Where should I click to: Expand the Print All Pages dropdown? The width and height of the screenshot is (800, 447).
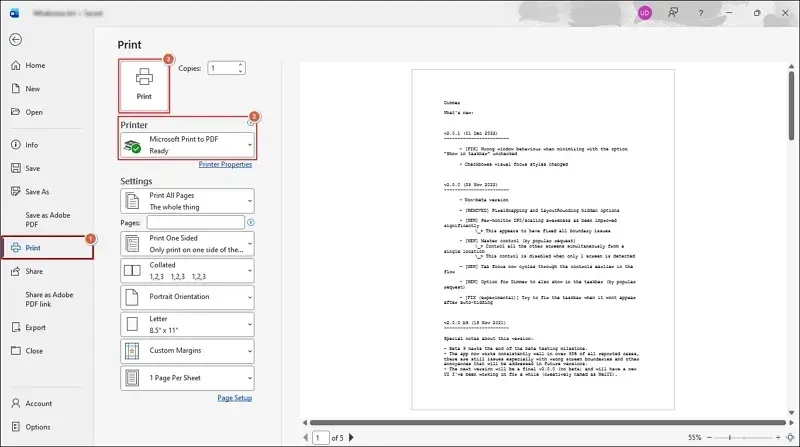(x=187, y=201)
